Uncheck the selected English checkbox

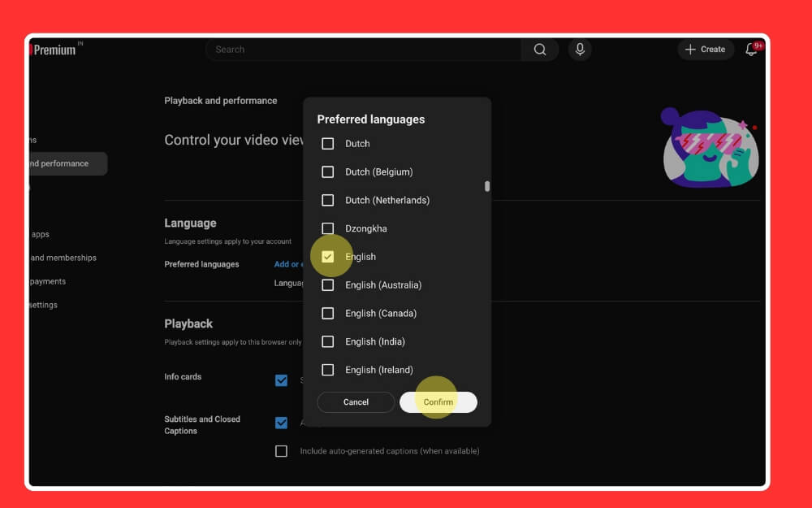point(328,256)
